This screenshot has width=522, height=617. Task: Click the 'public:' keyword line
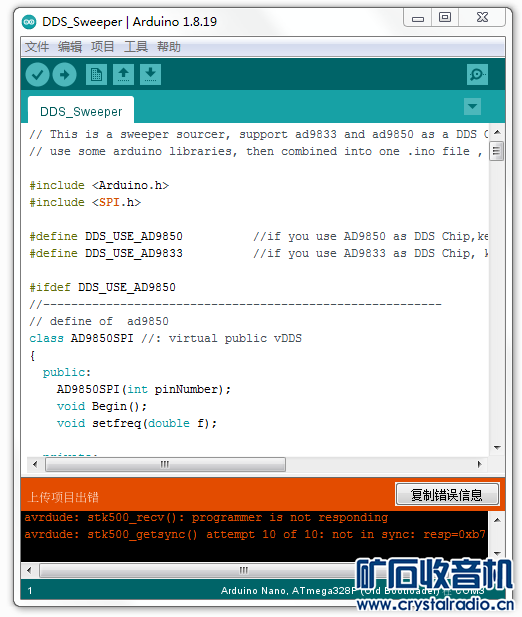(67, 372)
